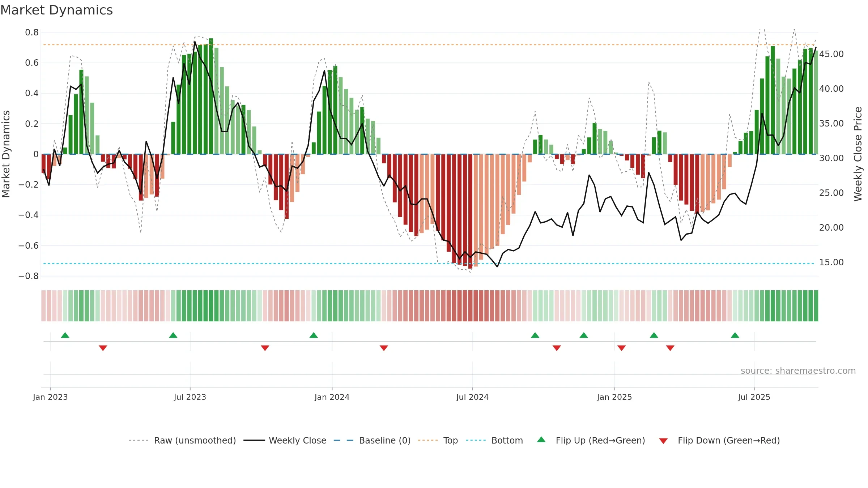Image resolution: width=868 pixels, height=488 pixels.
Task: Click the Flip Down triangle marker in March 2025
Action: point(670,348)
